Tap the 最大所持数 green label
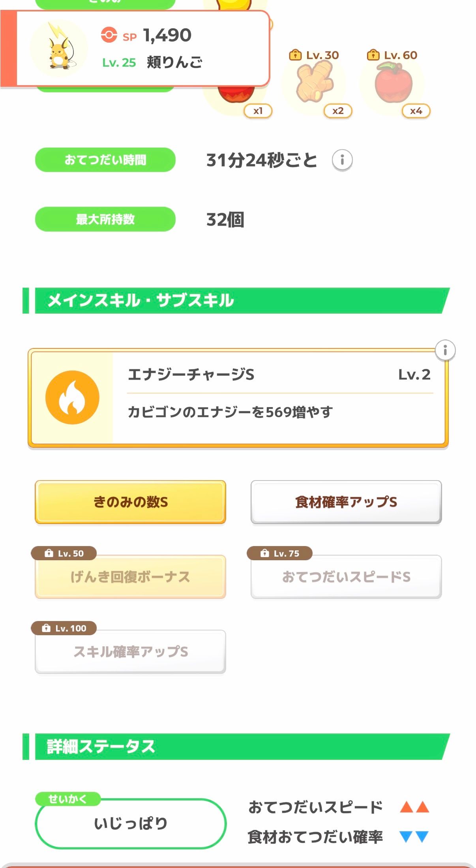 pos(105,219)
